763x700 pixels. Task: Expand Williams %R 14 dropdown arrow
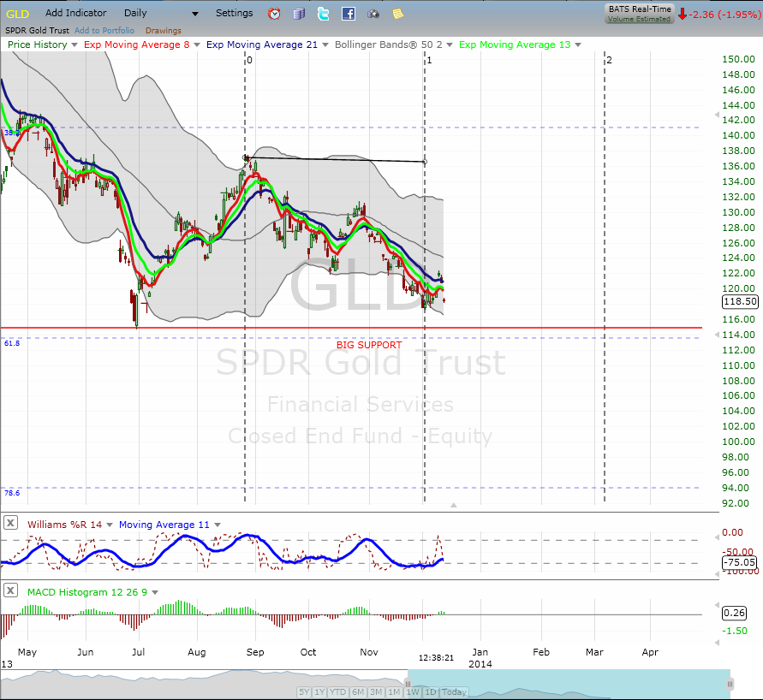point(109,525)
